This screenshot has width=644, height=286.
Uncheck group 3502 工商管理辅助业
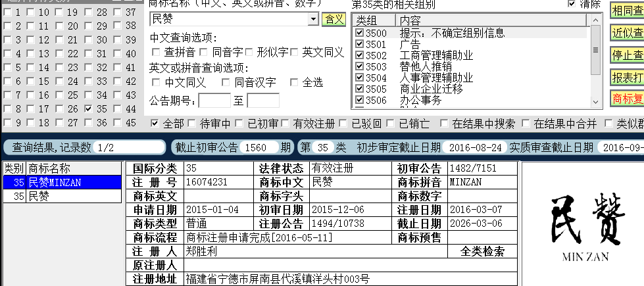point(359,55)
